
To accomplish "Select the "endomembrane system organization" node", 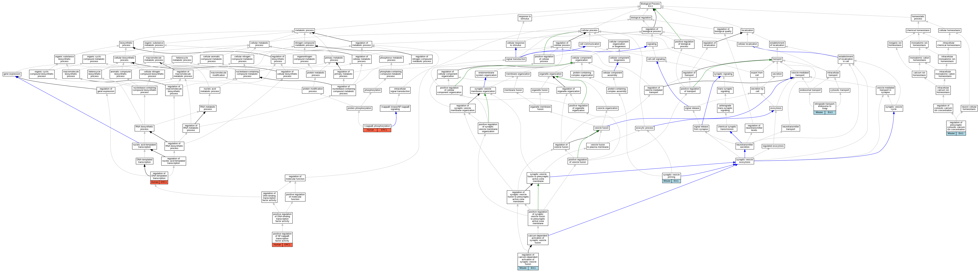I will (x=486, y=74).
